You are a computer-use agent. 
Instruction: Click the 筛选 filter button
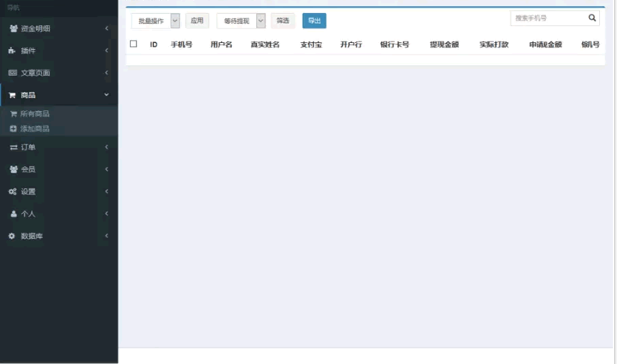(x=283, y=21)
